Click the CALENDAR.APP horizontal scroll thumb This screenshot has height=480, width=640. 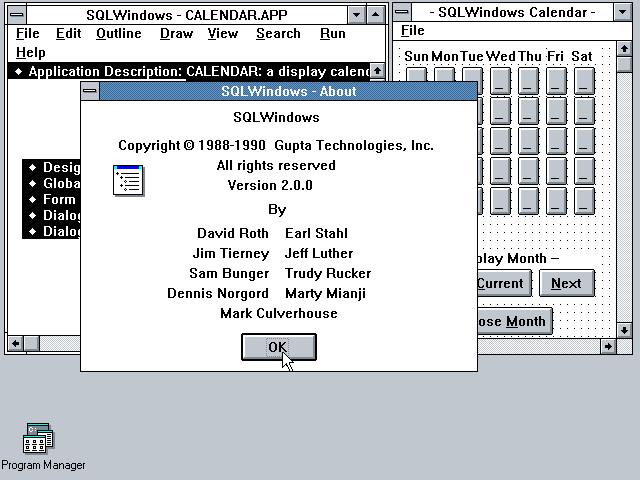32,344
